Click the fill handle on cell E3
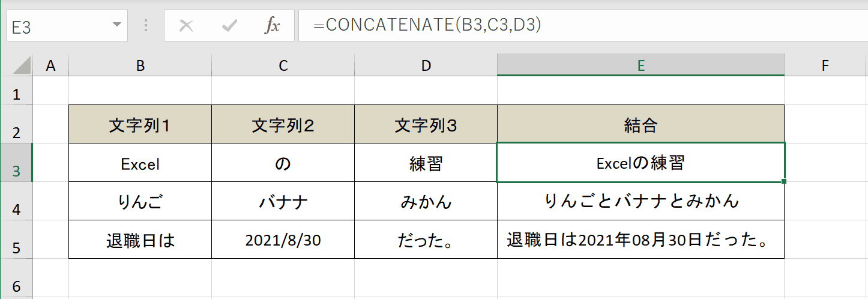Screen dimensions: 868x299 pyautogui.click(x=784, y=181)
